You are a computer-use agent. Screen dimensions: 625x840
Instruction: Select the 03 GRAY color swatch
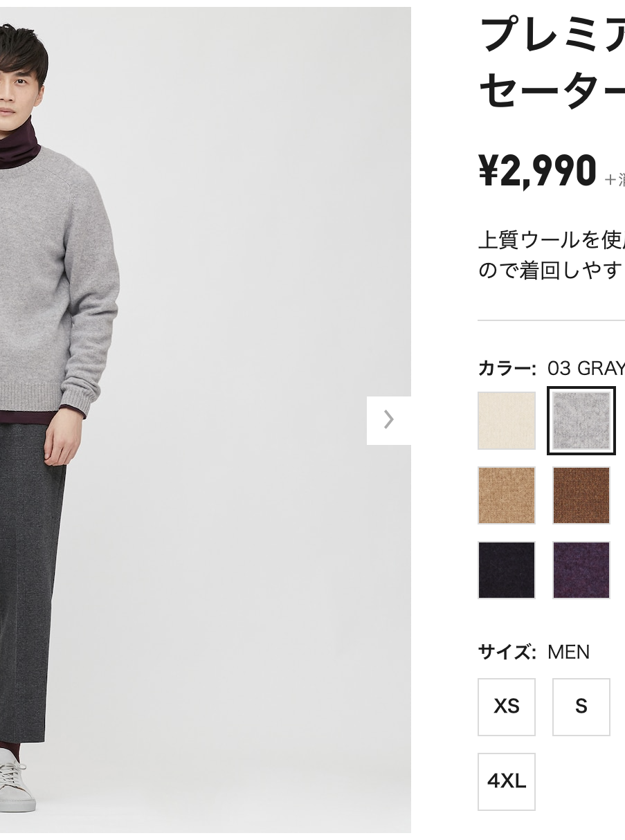[x=581, y=421]
